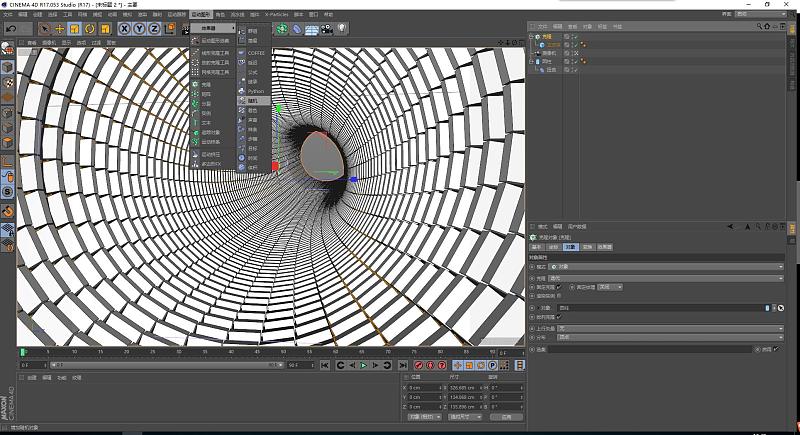This screenshot has width=800, height=435.
Task: Toggle the green enable checkmark for the camera object
Action: click(575, 53)
